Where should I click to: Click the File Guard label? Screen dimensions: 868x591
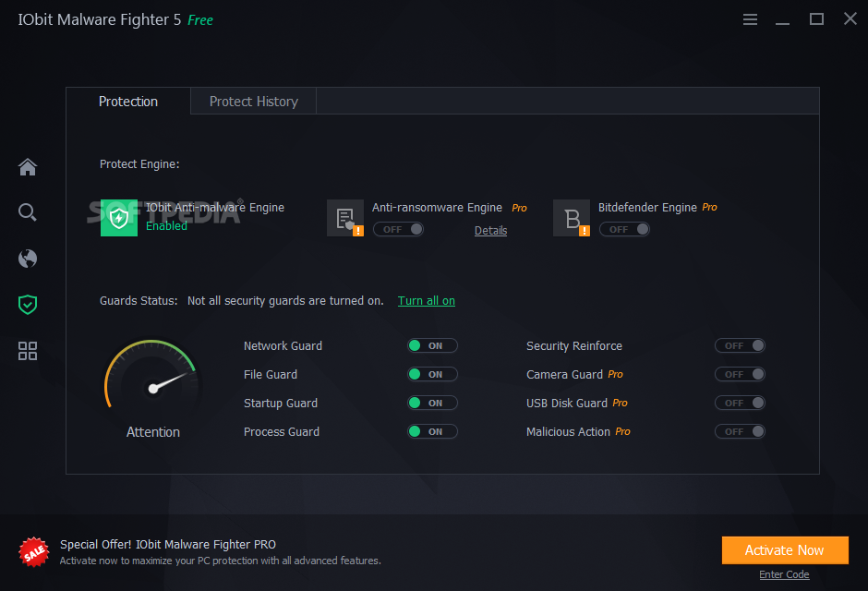tap(271, 375)
